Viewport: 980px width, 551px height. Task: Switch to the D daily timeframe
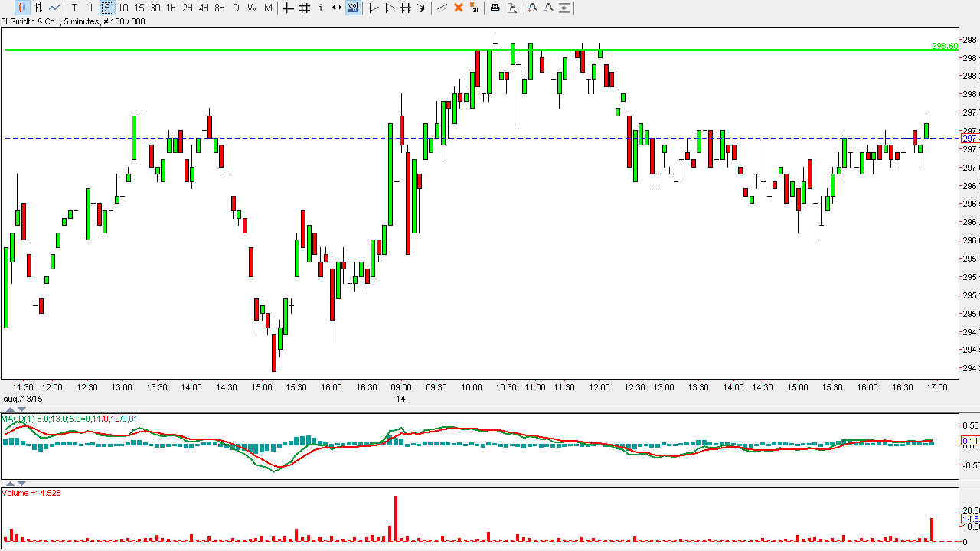236,8
